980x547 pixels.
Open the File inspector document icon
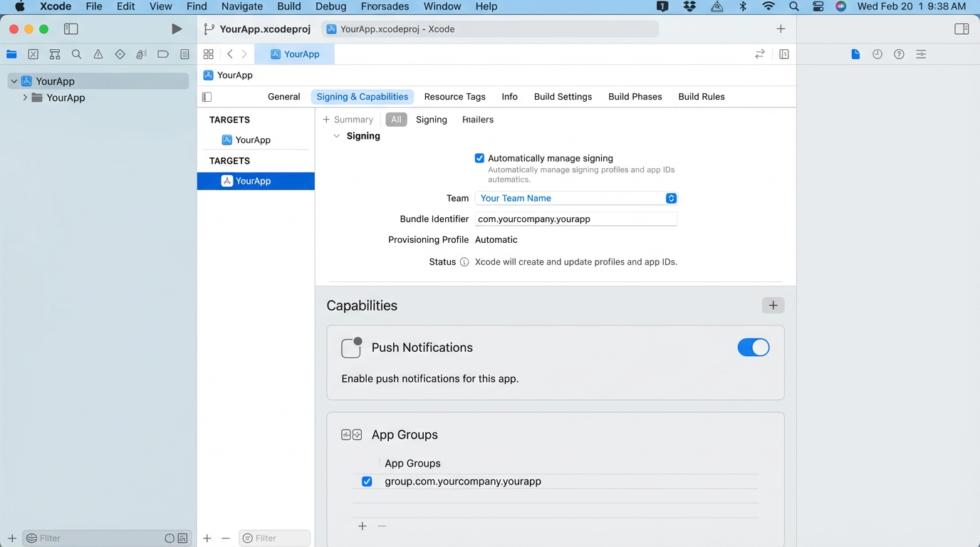(x=855, y=53)
